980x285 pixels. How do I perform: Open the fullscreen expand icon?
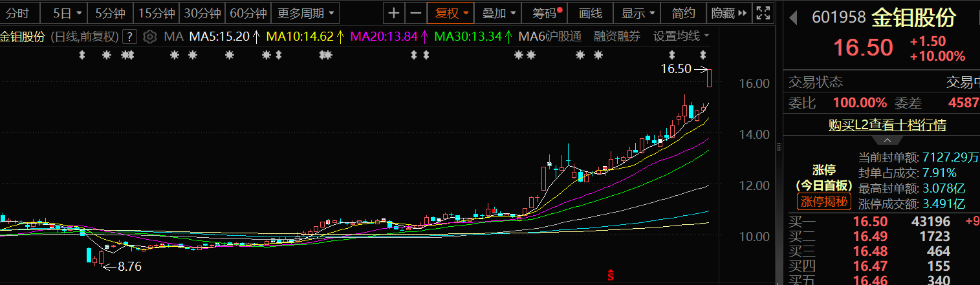tap(763, 13)
